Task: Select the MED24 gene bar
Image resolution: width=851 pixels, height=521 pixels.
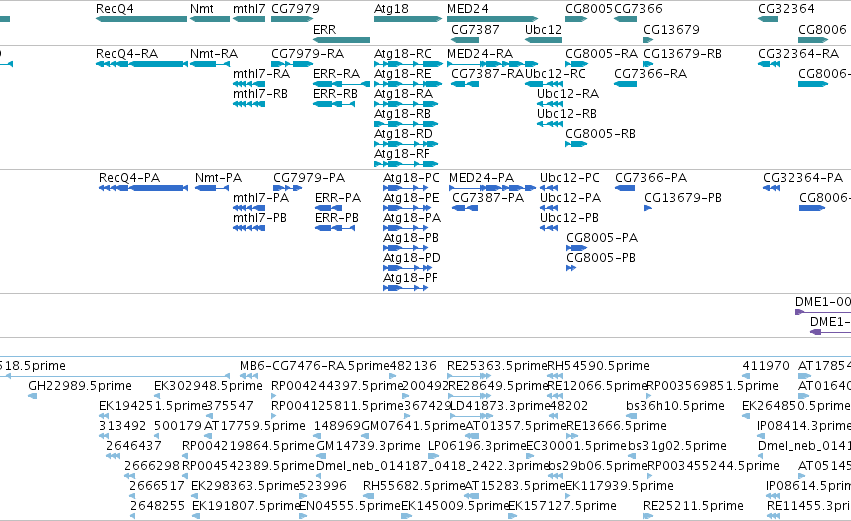Action: click(492, 19)
